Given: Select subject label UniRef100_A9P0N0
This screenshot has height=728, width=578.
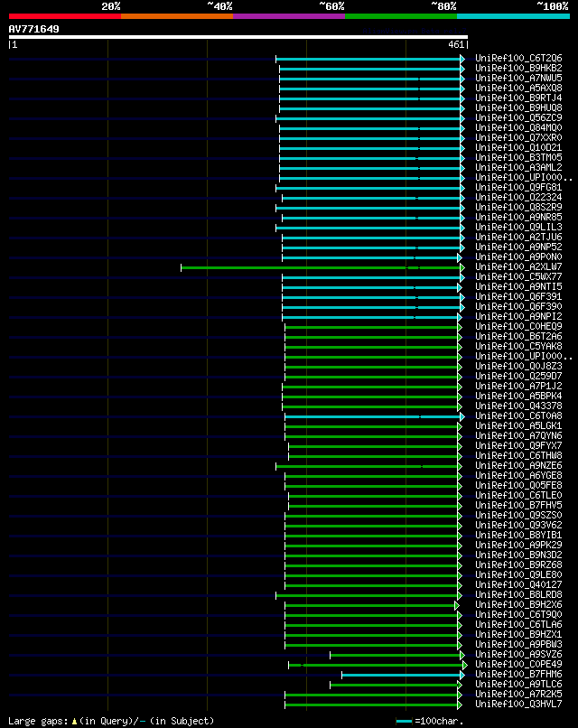Looking at the screenshot, I should (x=518, y=257).
